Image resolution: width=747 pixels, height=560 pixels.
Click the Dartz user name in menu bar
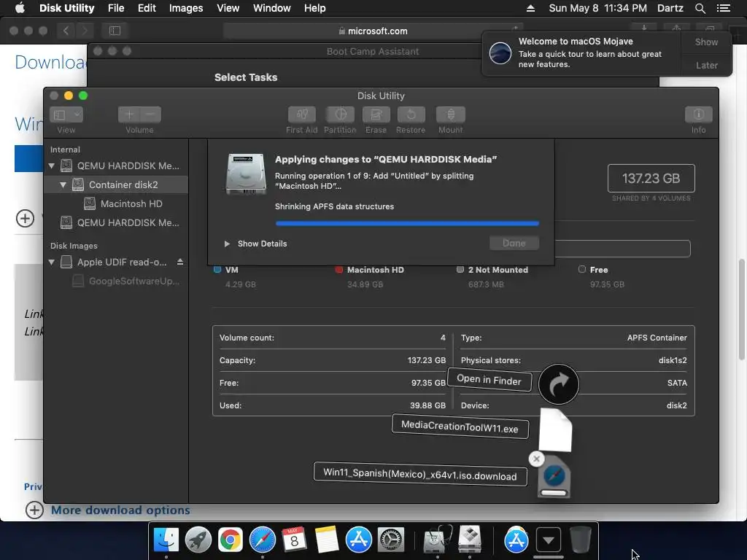(x=670, y=8)
